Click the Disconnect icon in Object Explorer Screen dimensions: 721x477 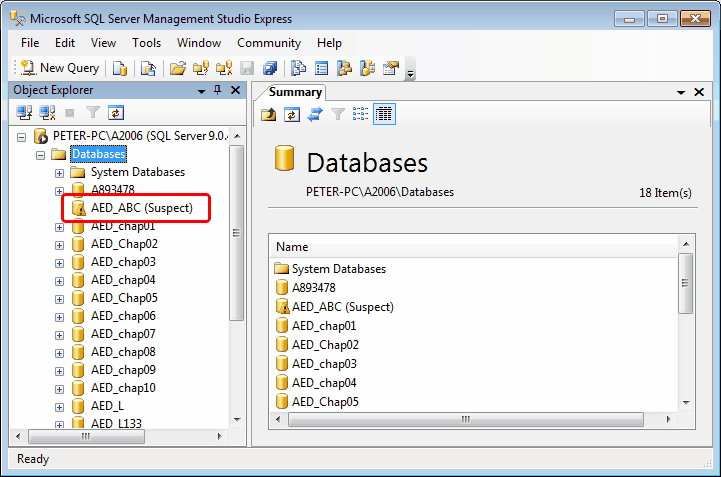pyautogui.click(x=47, y=113)
